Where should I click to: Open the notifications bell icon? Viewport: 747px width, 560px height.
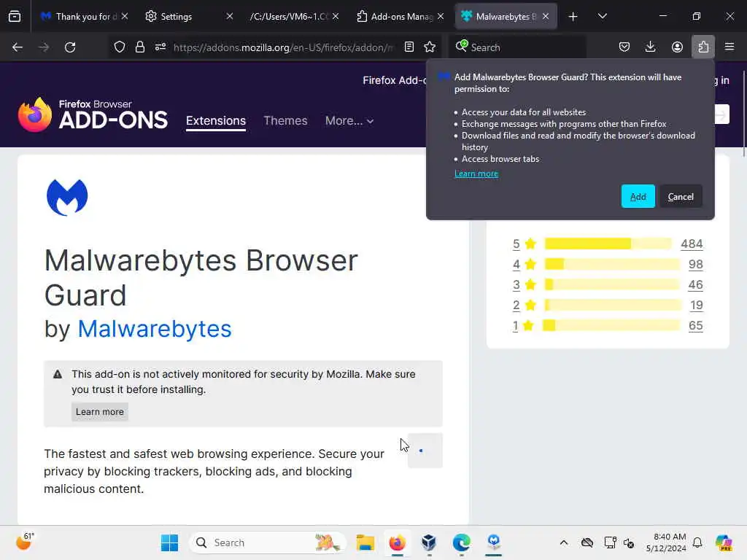[x=697, y=542]
